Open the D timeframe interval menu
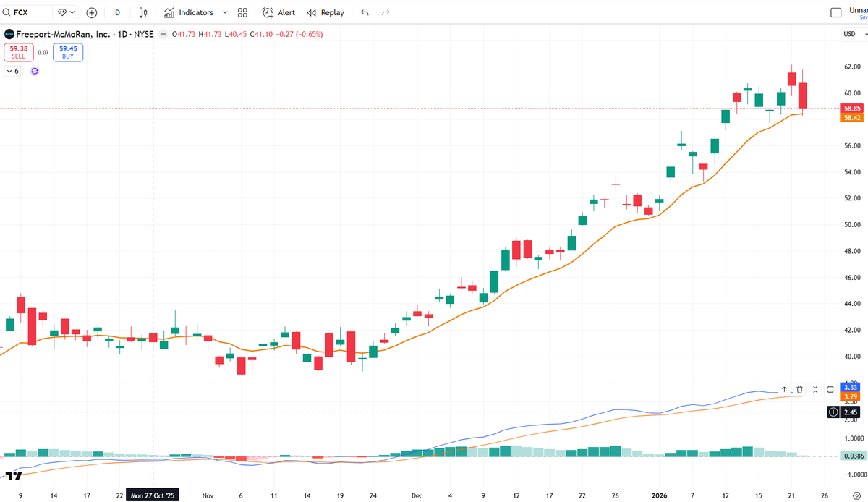This screenshot has height=502, width=868. 116,12
